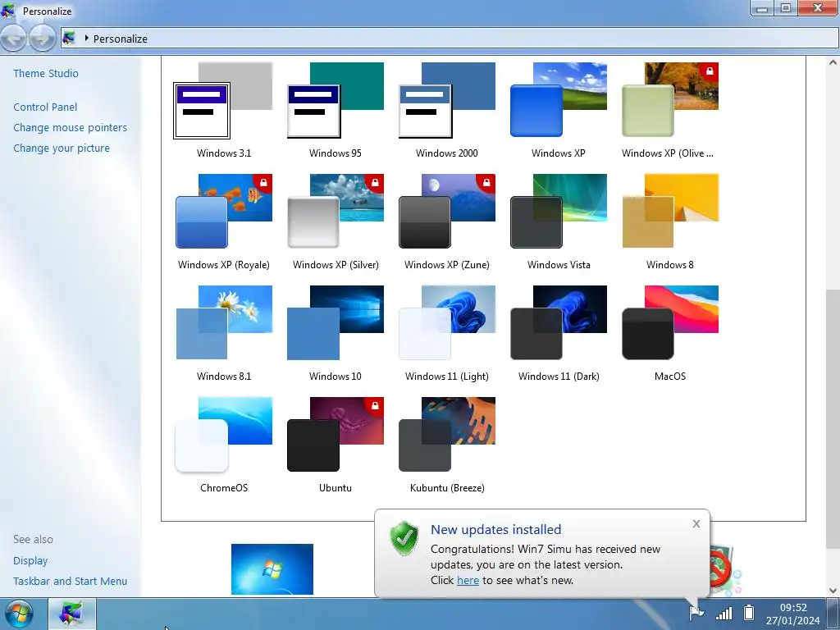Click the battery tray icon
This screenshot has width=840, height=630.
[749, 612]
